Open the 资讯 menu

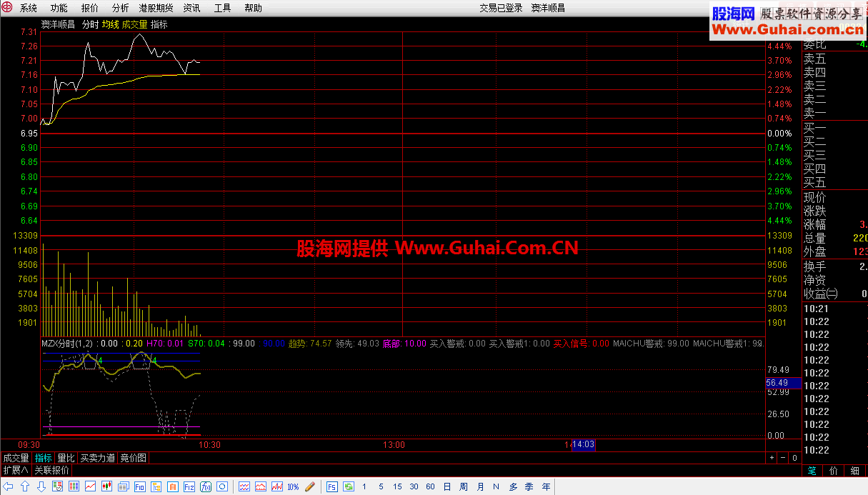[191, 8]
